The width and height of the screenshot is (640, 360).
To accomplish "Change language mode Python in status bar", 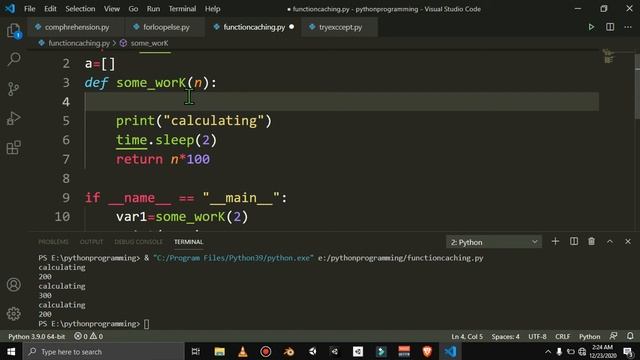I will [x=589, y=336].
